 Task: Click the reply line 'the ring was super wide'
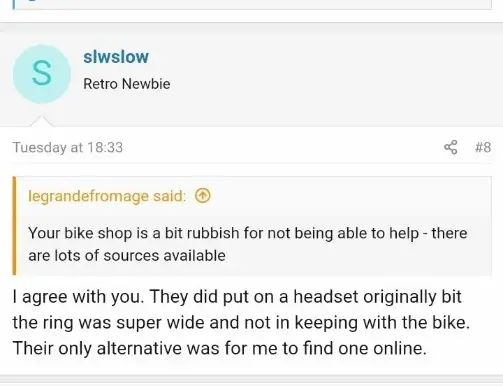241,322
